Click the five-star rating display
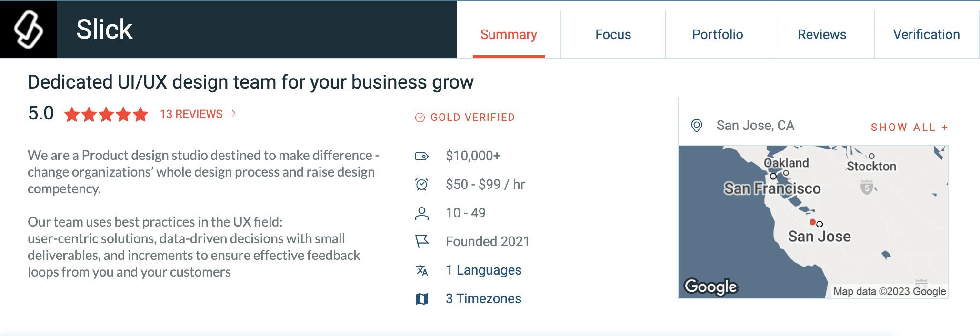Viewport: 980px width, 336px height. (x=106, y=115)
